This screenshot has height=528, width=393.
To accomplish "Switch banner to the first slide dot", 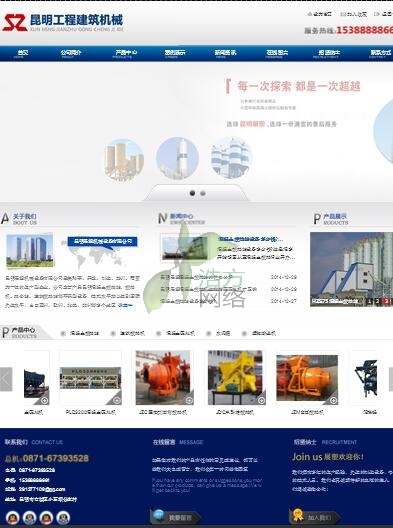I will pyautogui.click(x=192, y=193).
